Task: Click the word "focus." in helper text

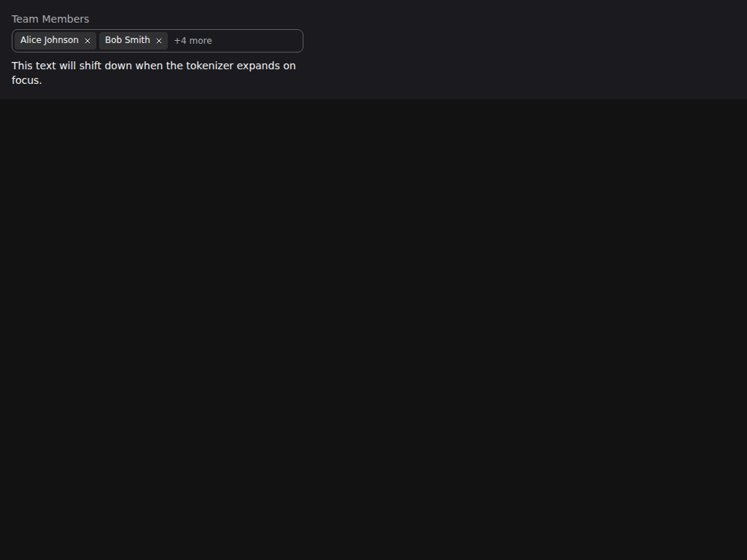Action: point(27,80)
